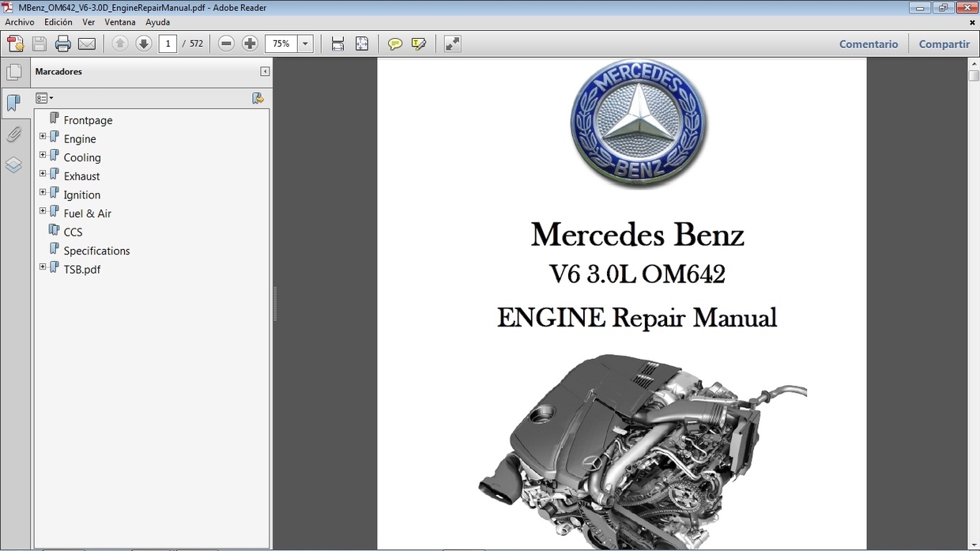Open the Archivo menu
The height and width of the screenshot is (551, 980).
tap(19, 22)
